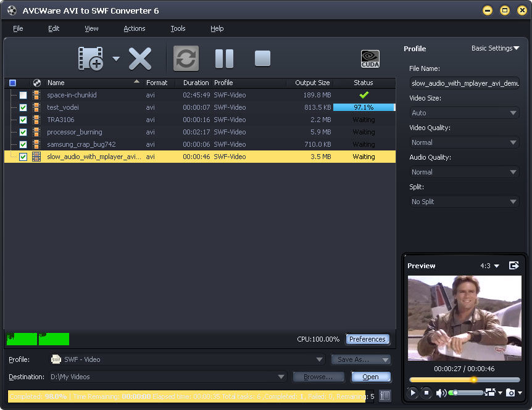
Task: Remove selected file with the X icon
Action: (x=140, y=59)
